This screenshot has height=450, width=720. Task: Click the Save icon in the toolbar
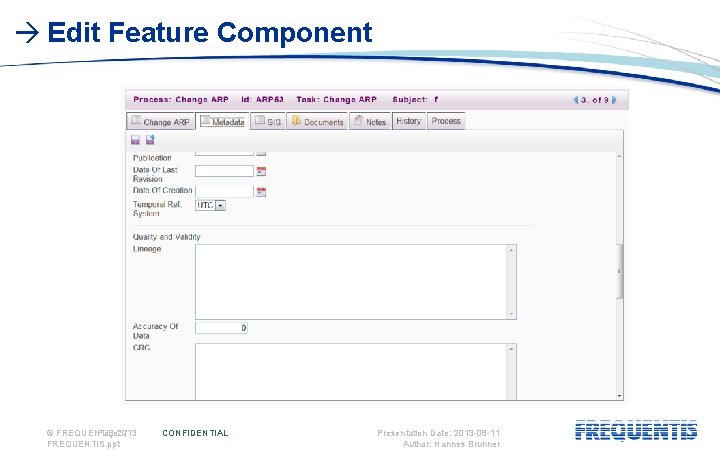click(135, 140)
